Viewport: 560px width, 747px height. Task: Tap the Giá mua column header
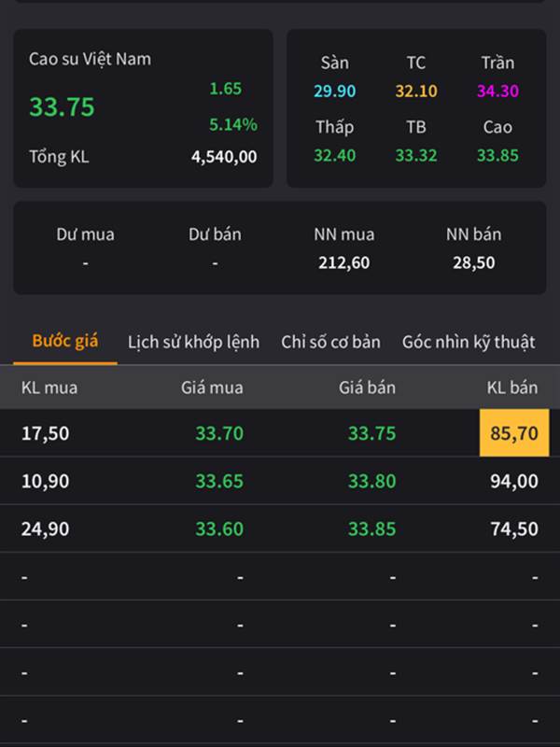tap(212, 388)
